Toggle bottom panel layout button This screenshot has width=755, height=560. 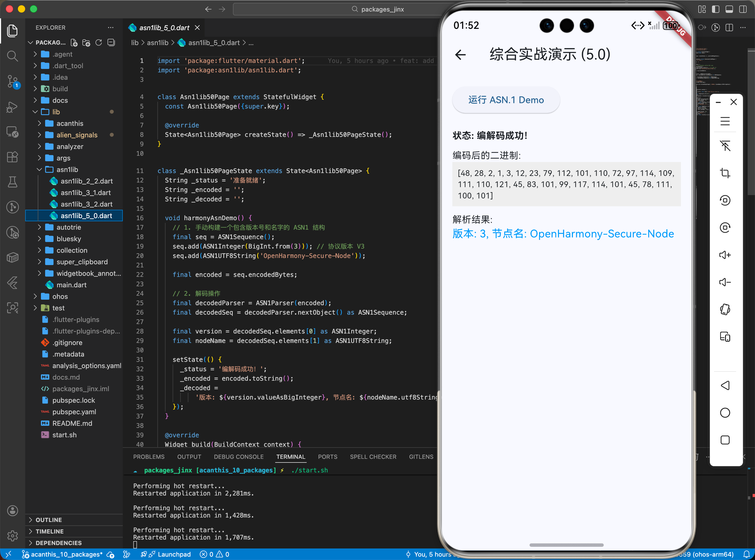pyautogui.click(x=729, y=9)
